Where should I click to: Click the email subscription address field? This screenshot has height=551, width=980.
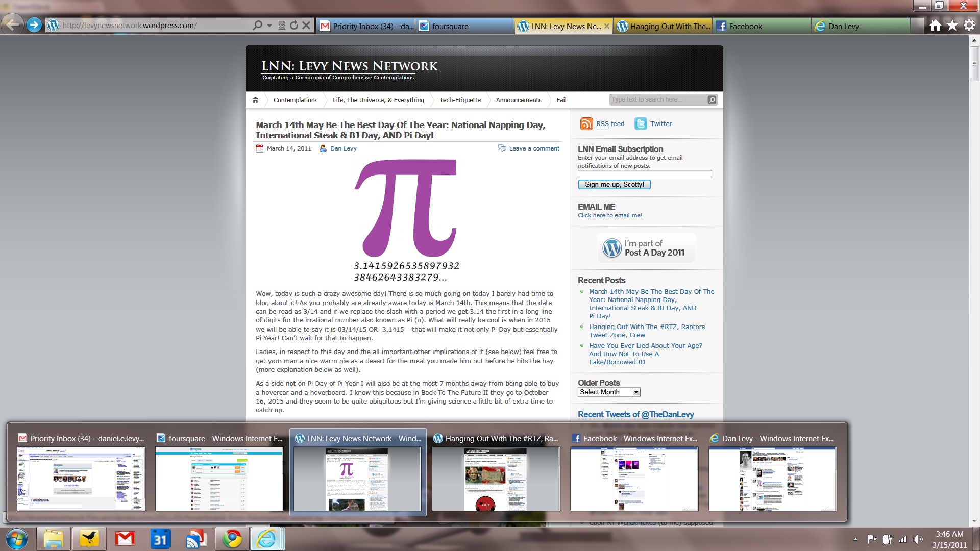pyautogui.click(x=644, y=175)
